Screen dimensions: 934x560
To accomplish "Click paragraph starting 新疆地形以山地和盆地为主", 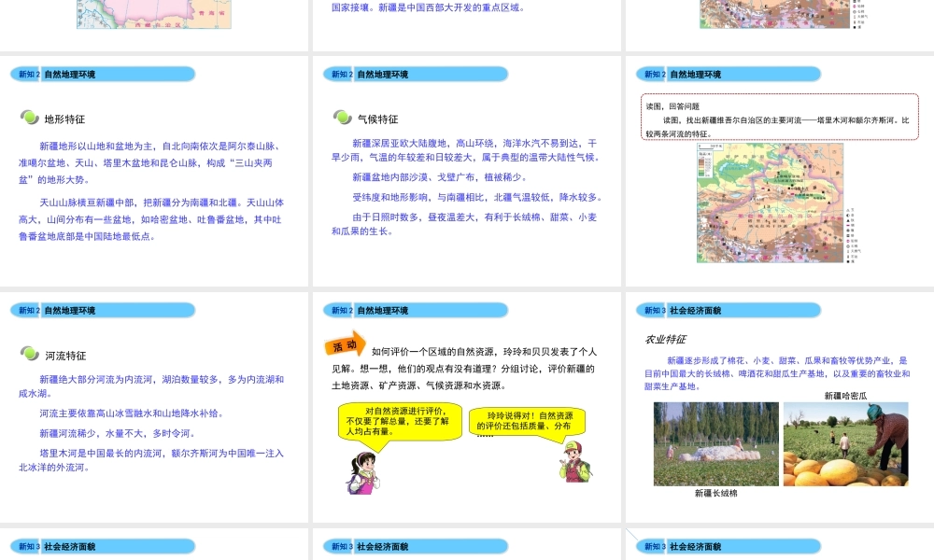I will [x=150, y=162].
